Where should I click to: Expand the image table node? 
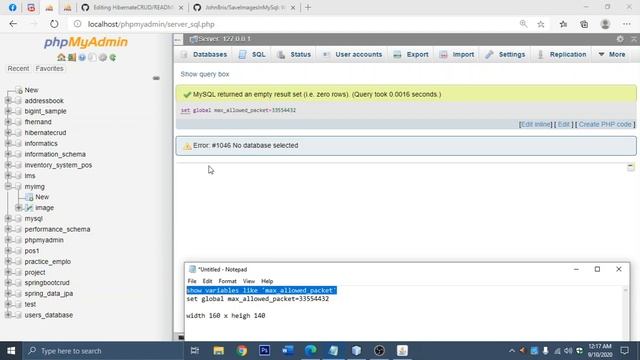click(x=18, y=208)
